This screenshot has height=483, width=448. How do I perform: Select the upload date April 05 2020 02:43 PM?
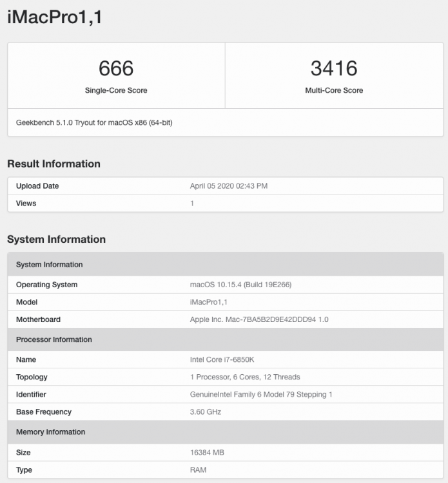coord(228,186)
